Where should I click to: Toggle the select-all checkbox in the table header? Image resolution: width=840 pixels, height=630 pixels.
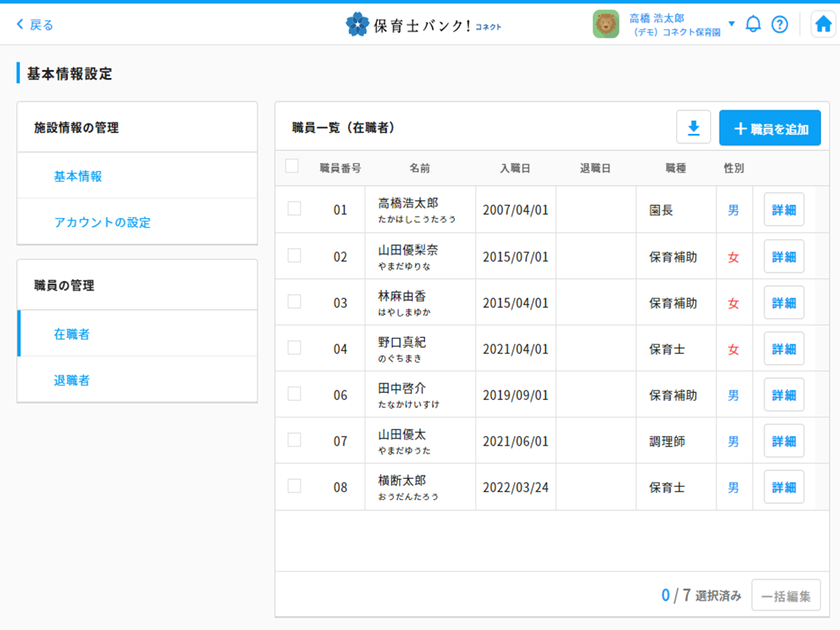tap(292, 166)
